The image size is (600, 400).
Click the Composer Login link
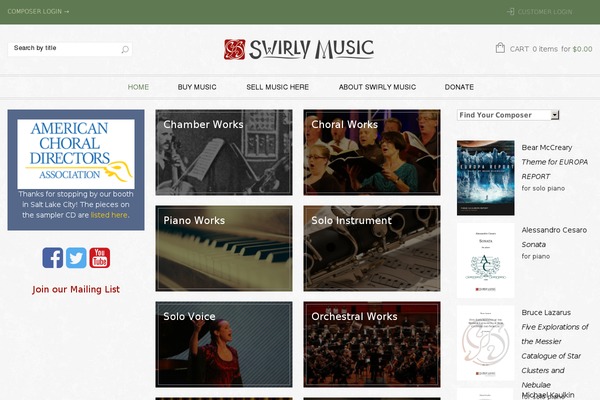tap(38, 11)
